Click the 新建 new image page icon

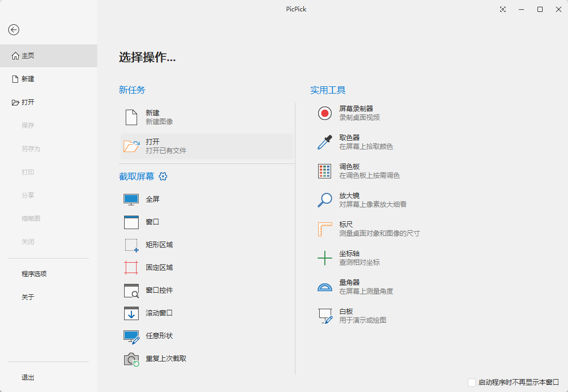(x=131, y=117)
